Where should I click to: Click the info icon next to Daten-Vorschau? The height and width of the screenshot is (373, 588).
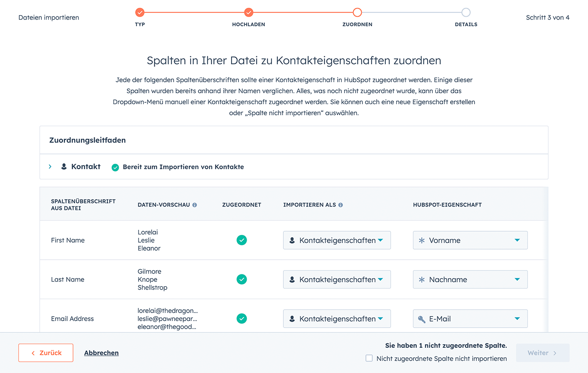point(195,205)
